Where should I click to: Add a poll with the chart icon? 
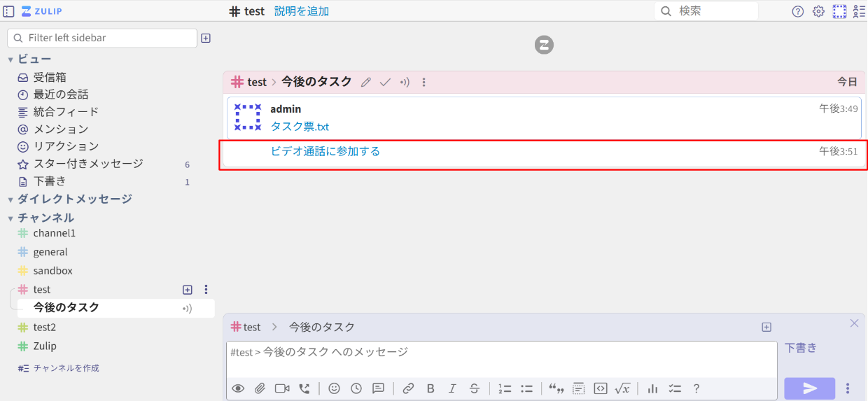point(652,388)
